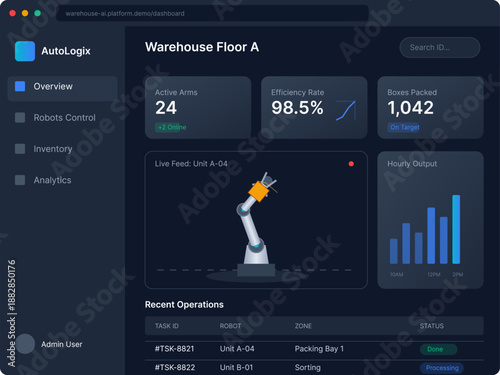
Task: Click the 10AM bar in Hourly Output
Action: click(x=394, y=251)
